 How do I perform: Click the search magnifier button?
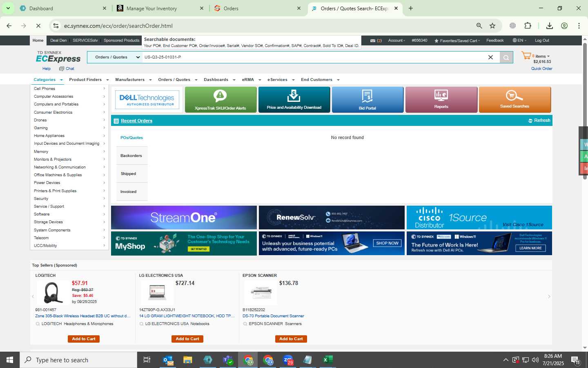[506, 57]
